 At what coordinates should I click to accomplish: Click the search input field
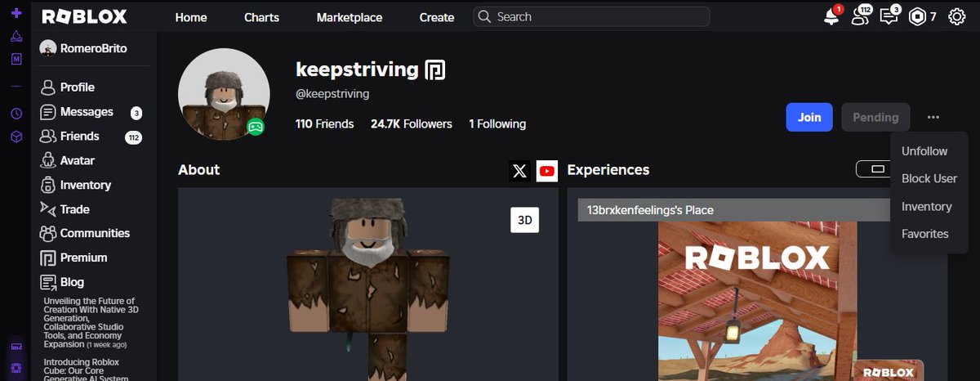pyautogui.click(x=591, y=17)
